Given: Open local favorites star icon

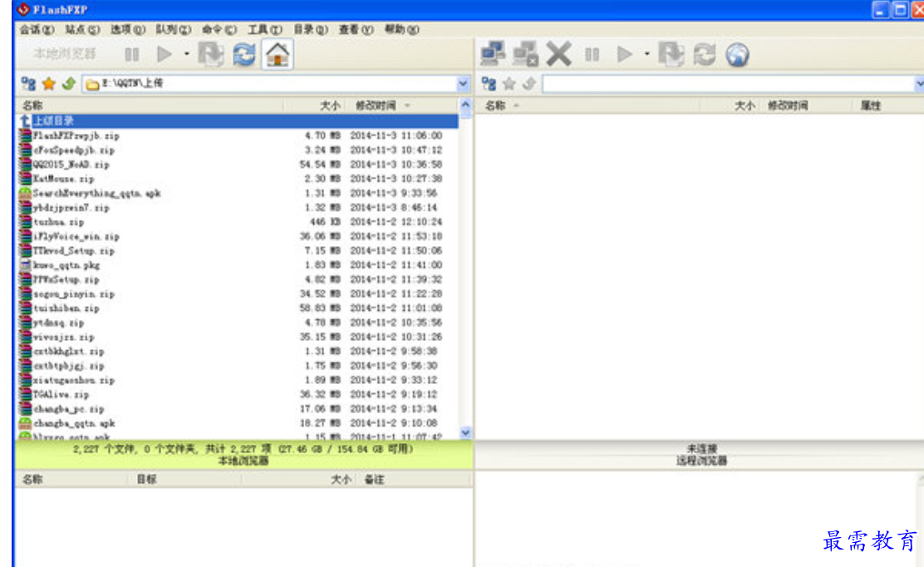Looking at the screenshot, I should [48, 84].
